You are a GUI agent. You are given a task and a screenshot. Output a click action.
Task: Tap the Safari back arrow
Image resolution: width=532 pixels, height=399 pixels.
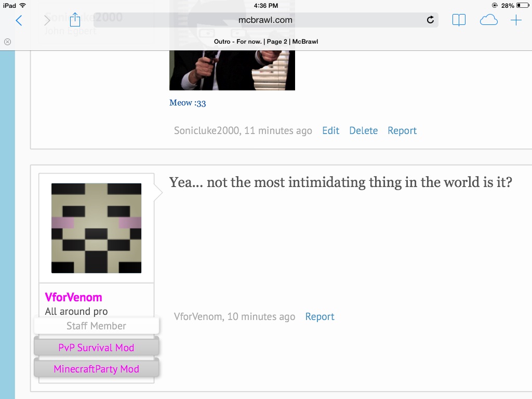(x=19, y=20)
